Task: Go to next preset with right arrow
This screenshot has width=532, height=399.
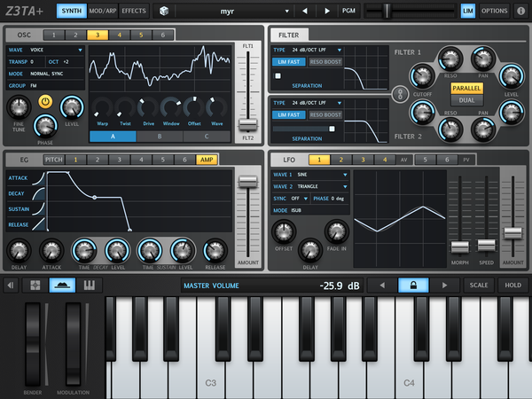Action: 327,11
